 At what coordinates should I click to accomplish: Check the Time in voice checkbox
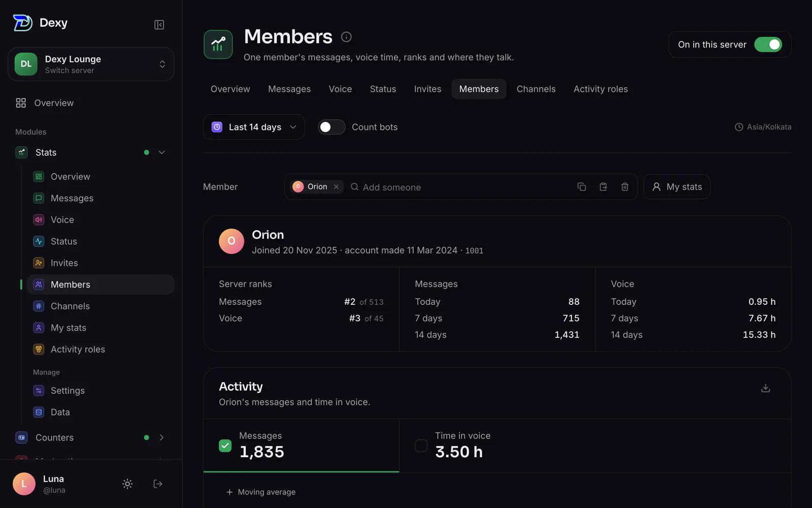(421, 446)
